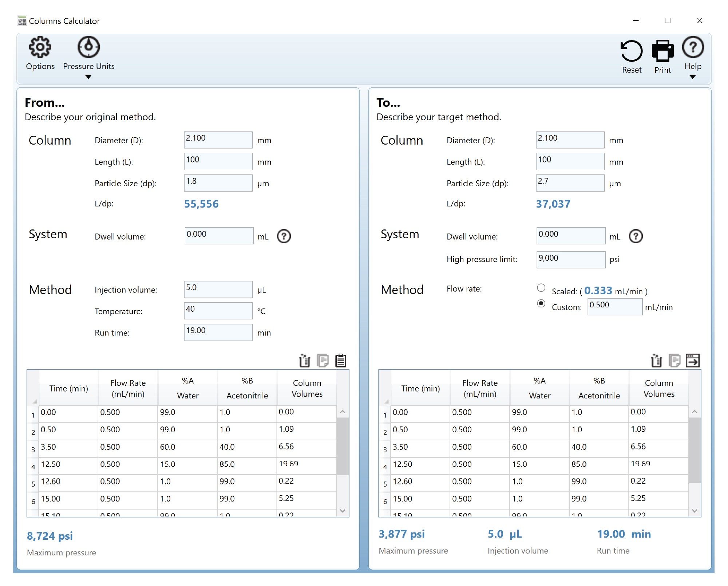
Task: Edit the Custom flow rate field
Action: point(615,307)
